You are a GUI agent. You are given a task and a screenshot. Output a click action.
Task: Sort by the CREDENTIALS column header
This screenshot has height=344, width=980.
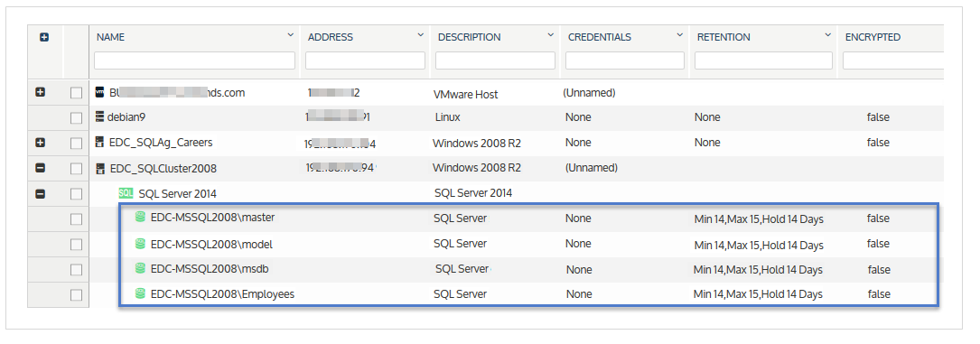pos(600,37)
